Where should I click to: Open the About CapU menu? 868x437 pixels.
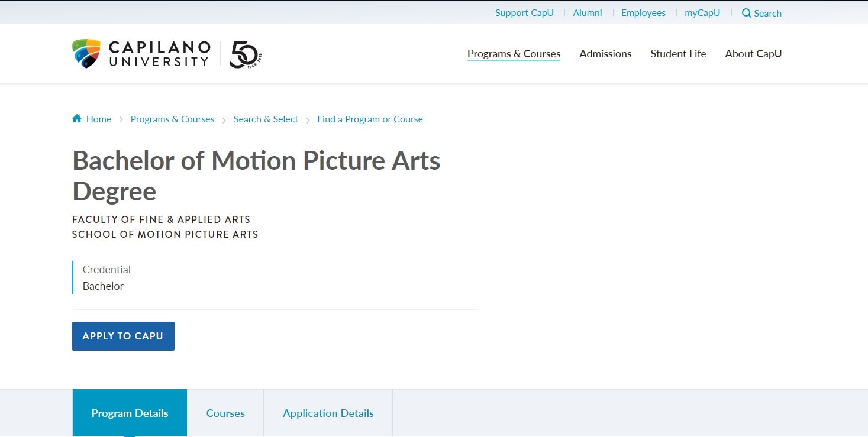point(753,54)
